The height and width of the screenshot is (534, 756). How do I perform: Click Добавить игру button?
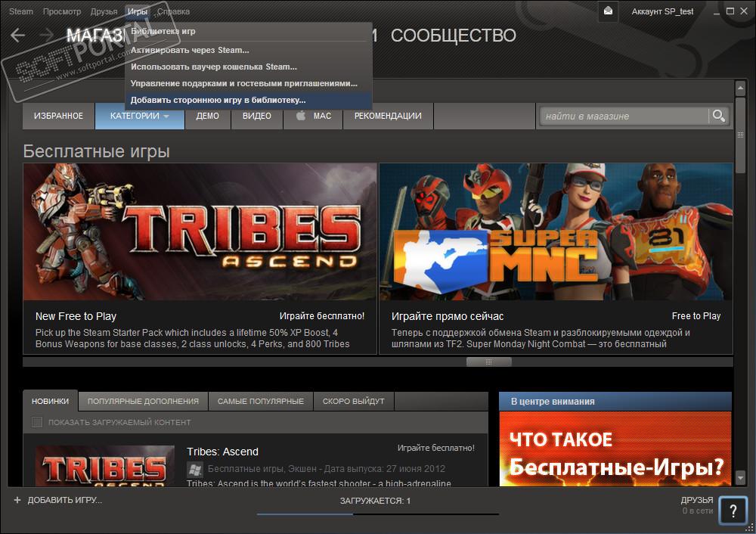(58, 500)
